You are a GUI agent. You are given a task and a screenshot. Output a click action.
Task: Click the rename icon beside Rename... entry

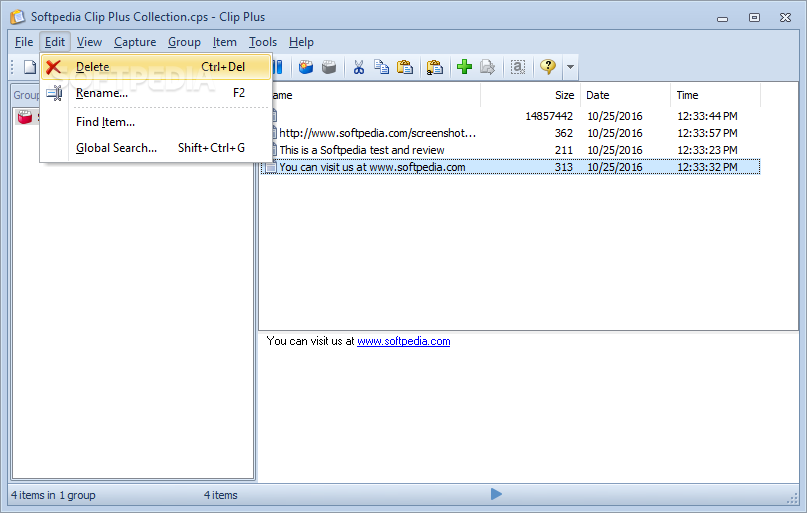pyautogui.click(x=54, y=93)
